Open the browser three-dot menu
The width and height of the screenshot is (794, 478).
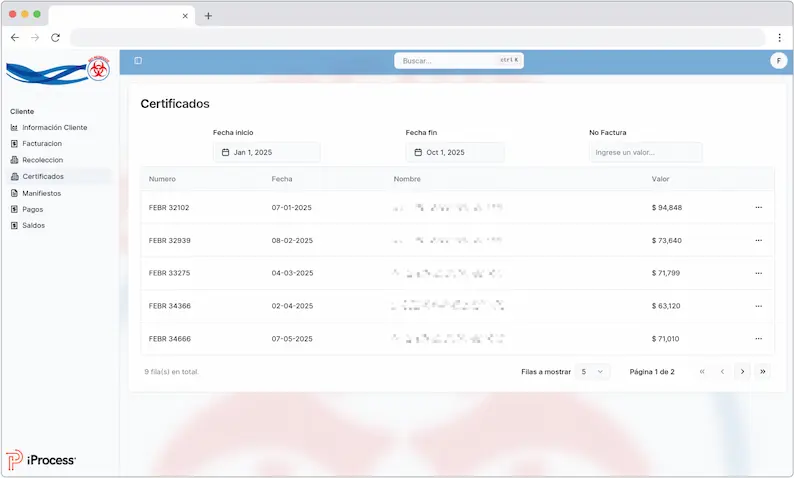779,38
